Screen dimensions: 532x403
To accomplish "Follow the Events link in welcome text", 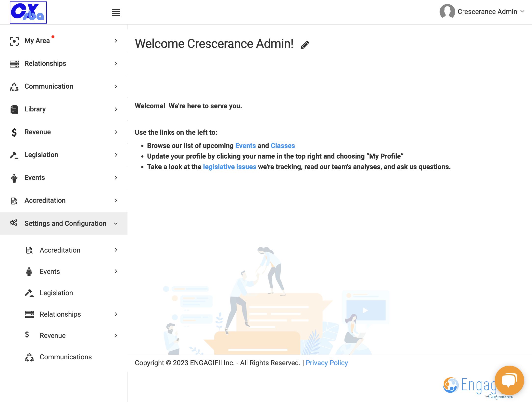I will pyautogui.click(x=245, y=146).
